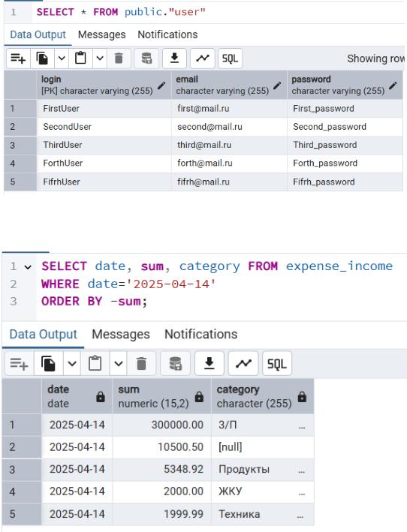Select first@mail.ru email cell
This screenshot has height=532, width=407.
click(229, 109)
